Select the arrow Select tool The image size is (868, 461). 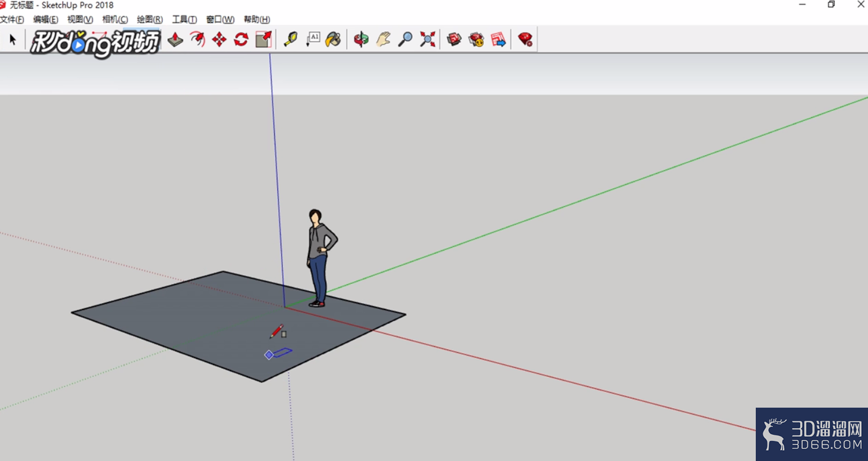point(12,39)
